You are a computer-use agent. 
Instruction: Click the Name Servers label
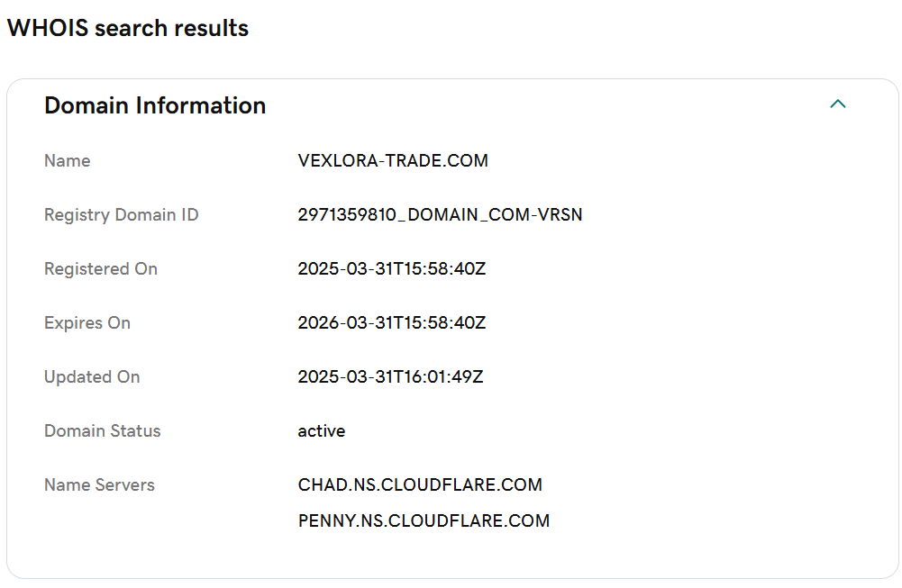click(x=99, y=485)
